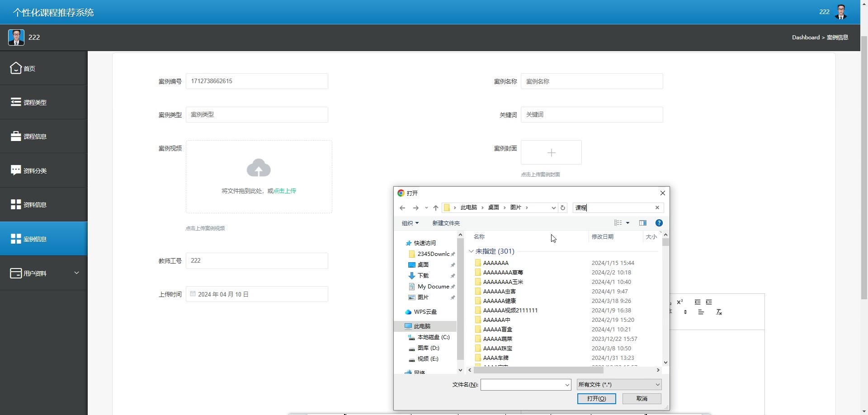
Task: Expand the address bar history dropdown
Action: pyautogui.click(x=553, y=208)
